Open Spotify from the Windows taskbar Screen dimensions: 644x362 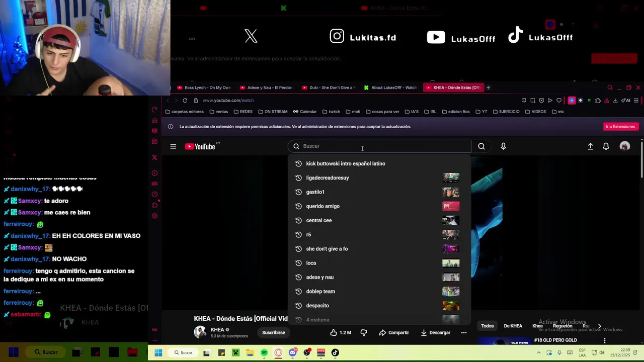[x=264, y=352]
